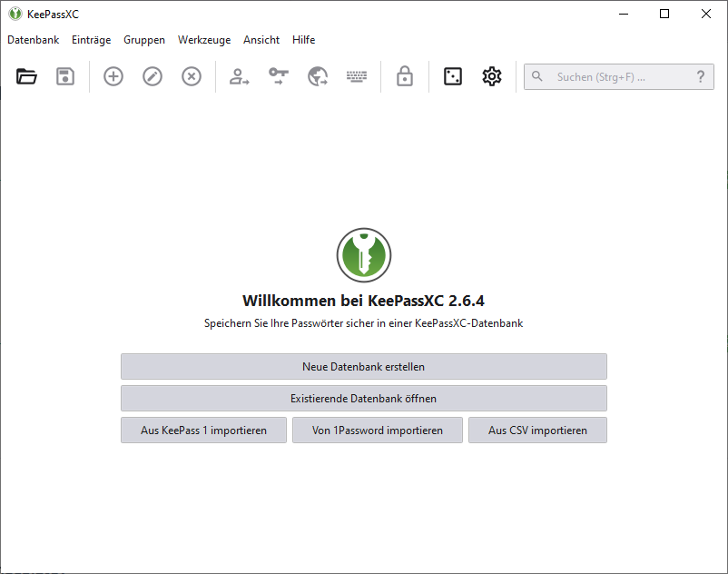Lock the database using the padlock icon

click(x=404, y=76)
